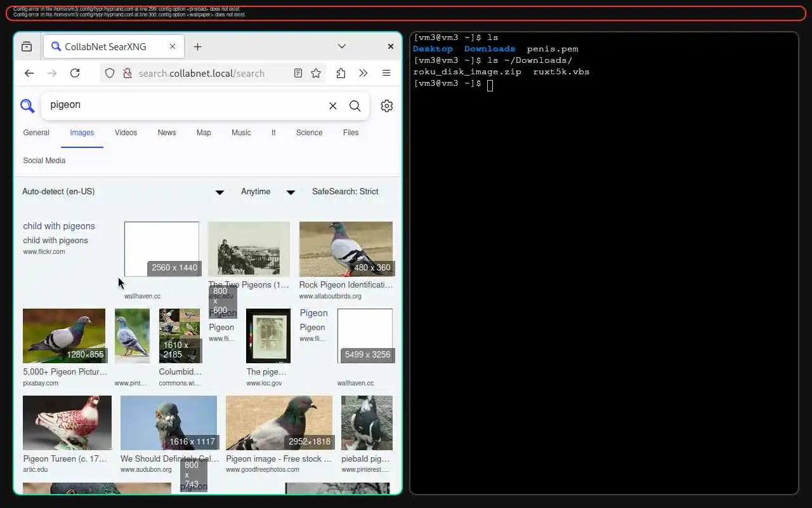Open SearXNG preferences gear
812x508 pixels.
tap(386, 106)
